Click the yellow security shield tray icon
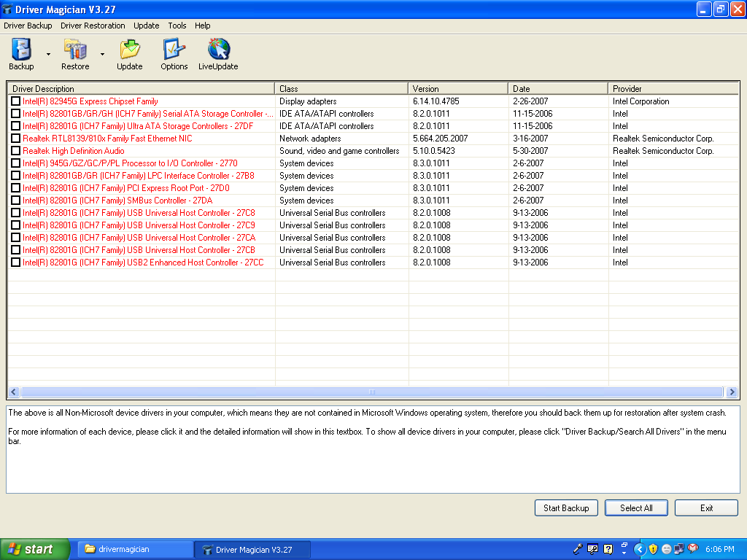The height and width of the screenshot is (560, 747). [653, 549]
